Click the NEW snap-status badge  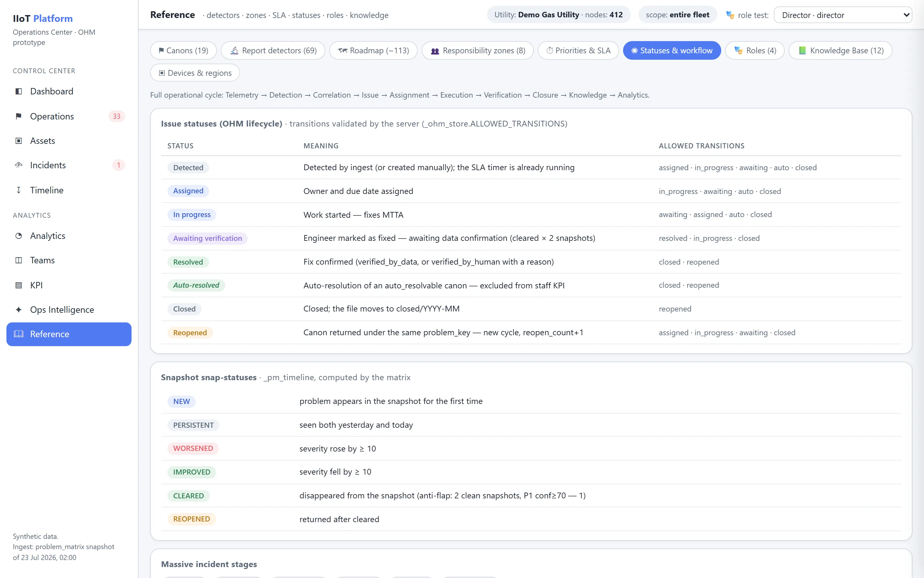(181, 401)
